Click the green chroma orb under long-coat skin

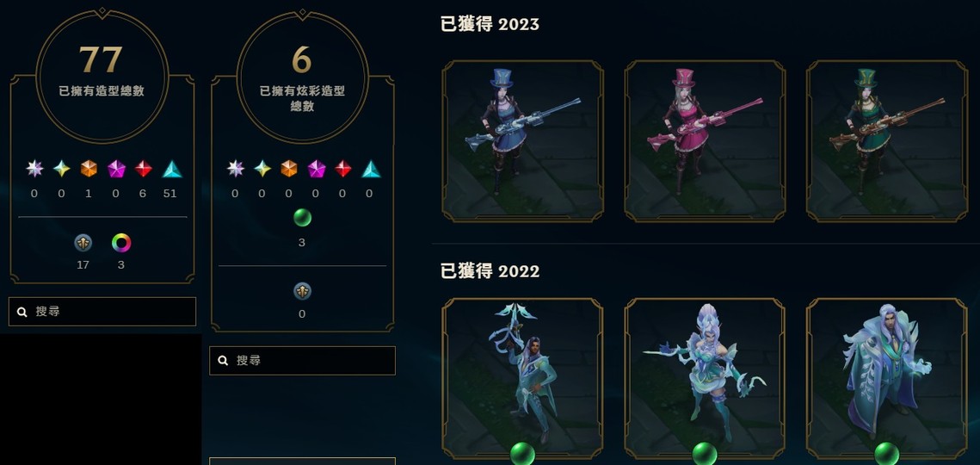point(887,453)
